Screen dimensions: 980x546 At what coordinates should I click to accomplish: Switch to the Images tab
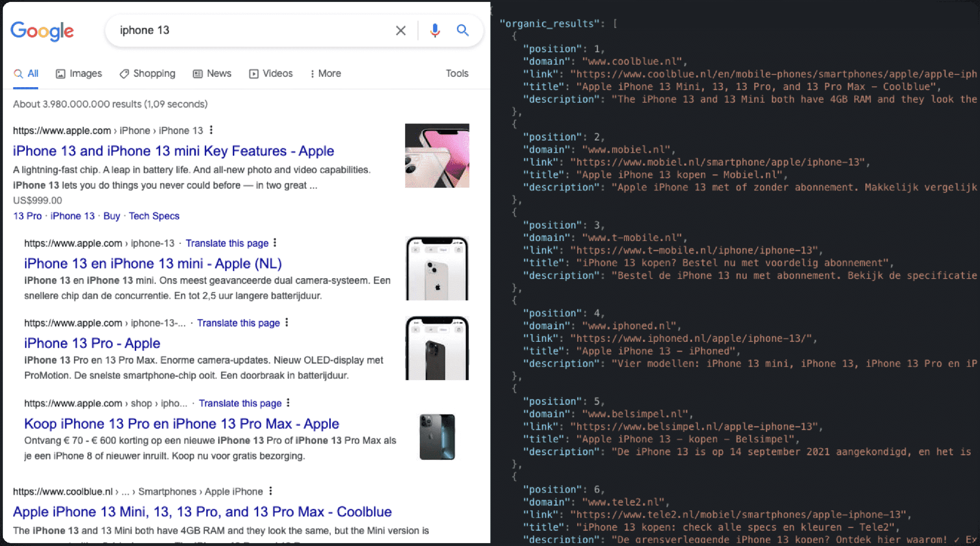coord(79,73)
